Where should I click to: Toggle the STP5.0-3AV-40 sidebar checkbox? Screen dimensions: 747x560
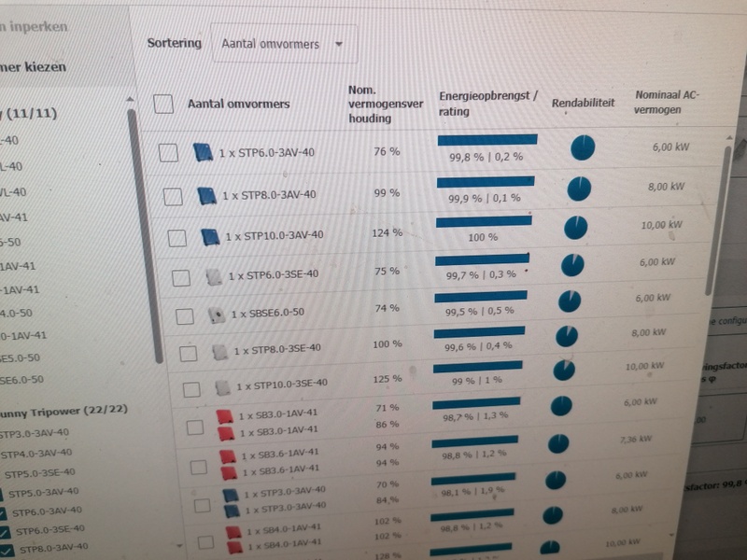[x=2, y=495]
